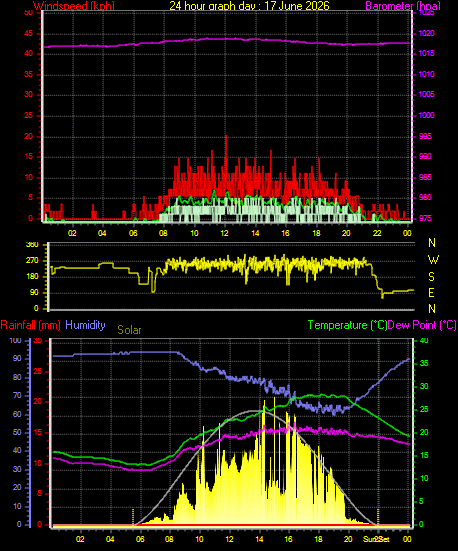Click the '45' windspeed scale value
Viewport: 458px width, 551px height.
point(28,33)
